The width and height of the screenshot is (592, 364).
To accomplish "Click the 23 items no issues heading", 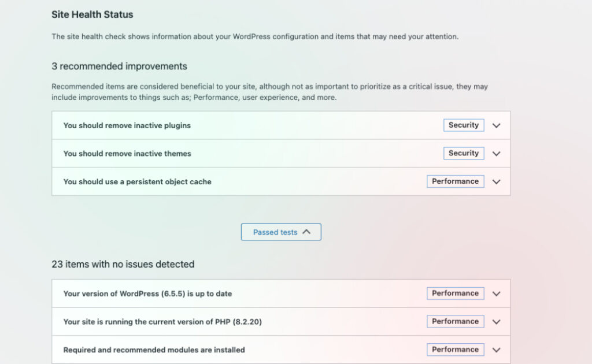I will 123,264.
